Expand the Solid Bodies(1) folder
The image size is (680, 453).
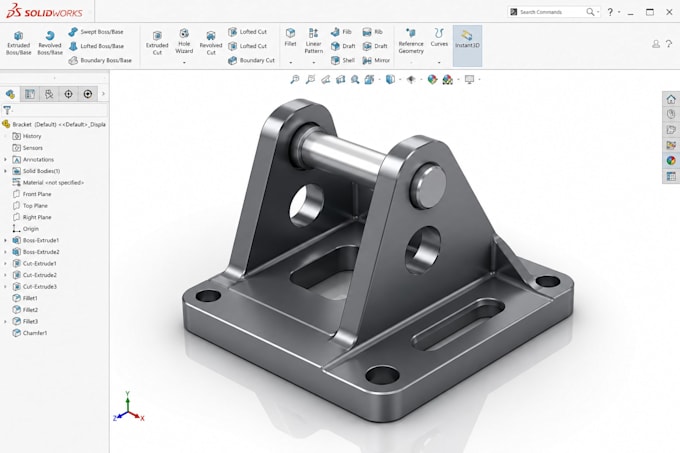click(x=5, y=171)
